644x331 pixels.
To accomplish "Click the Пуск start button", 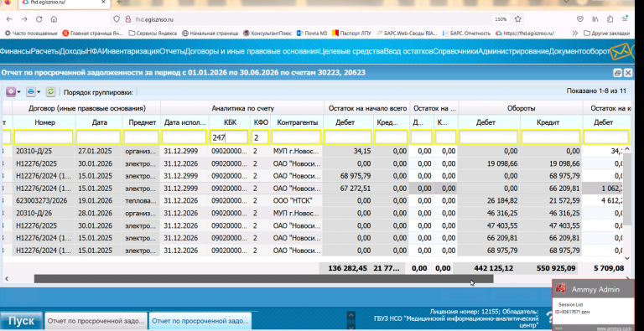I will (x=21, y=321).
